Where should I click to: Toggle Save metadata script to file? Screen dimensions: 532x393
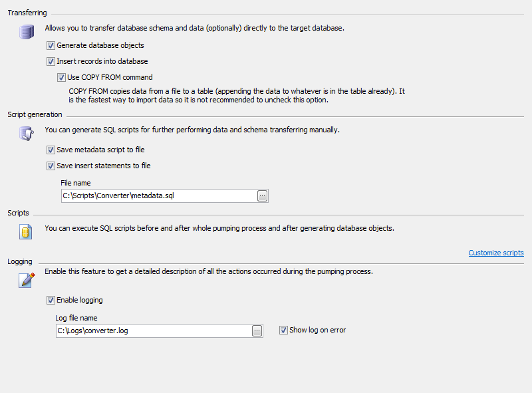(x=51, y=150)
